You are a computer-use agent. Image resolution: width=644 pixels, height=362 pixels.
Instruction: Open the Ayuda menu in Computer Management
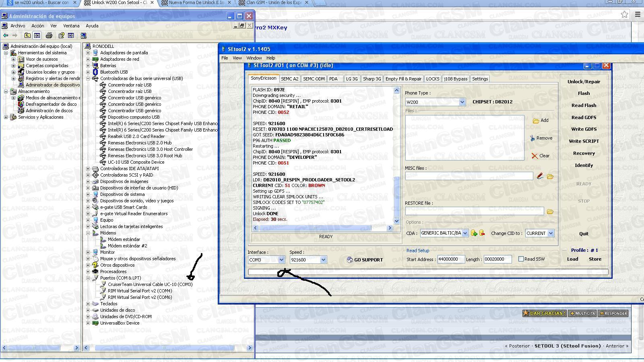coord(92,26)
